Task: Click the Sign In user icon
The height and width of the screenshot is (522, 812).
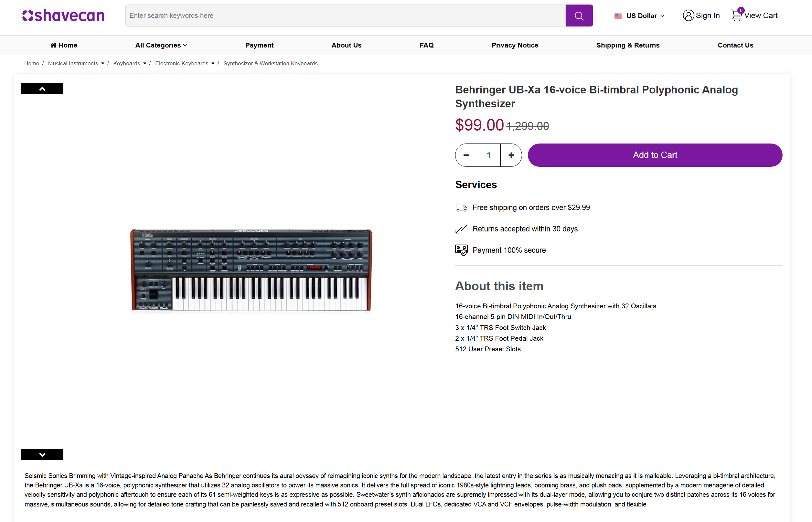Action: tap(688, 16)
